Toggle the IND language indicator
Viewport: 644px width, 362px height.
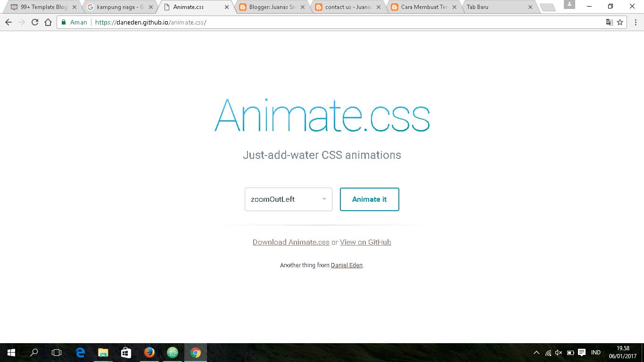(x=595, y=352)
